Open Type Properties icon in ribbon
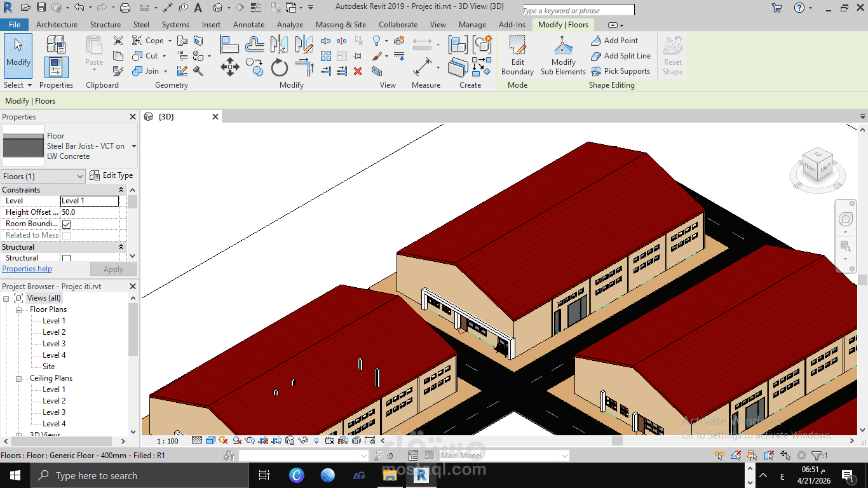This screenshot has height=488, width=868. click(x=56, y=44)
